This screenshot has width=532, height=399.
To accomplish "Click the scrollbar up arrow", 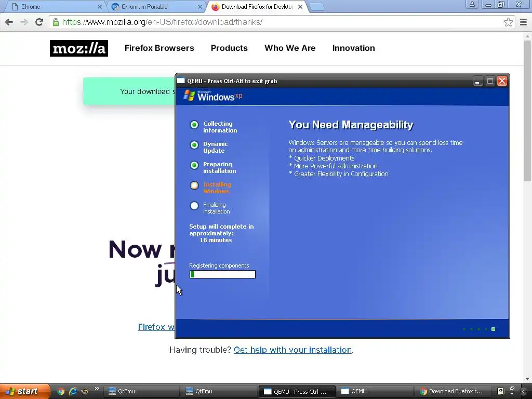I will pyautogui.click(x=527, y=36).
